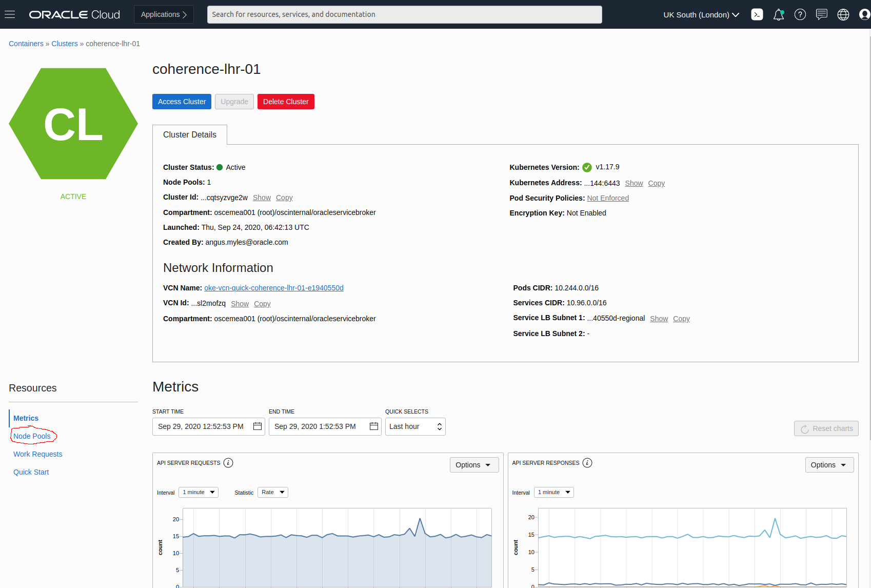Change the Rate statistic dropdown

click(273, 492)
